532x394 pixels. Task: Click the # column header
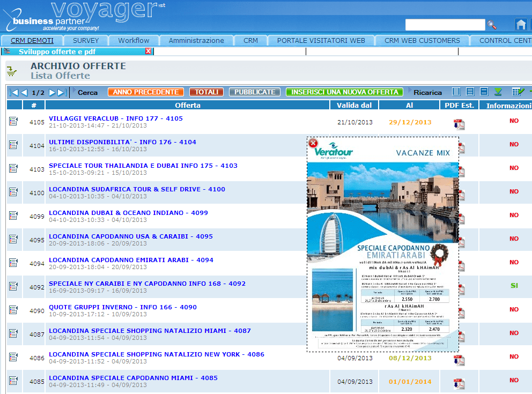[34, 105]
